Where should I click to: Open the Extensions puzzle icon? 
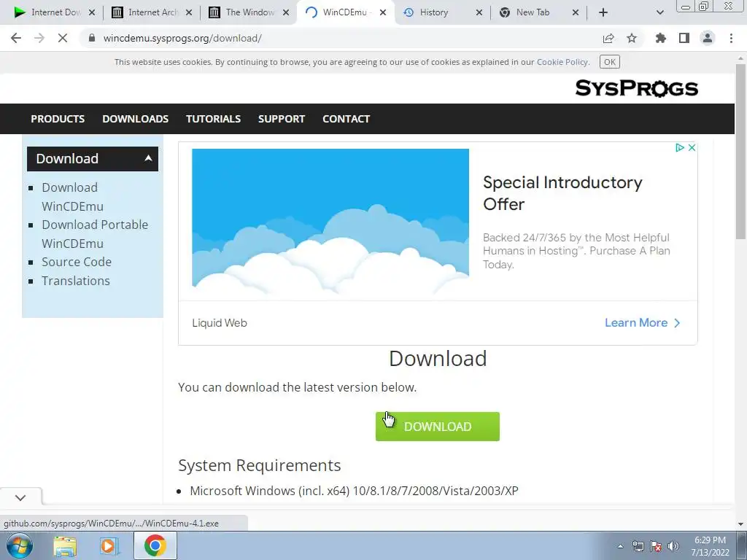661,38
